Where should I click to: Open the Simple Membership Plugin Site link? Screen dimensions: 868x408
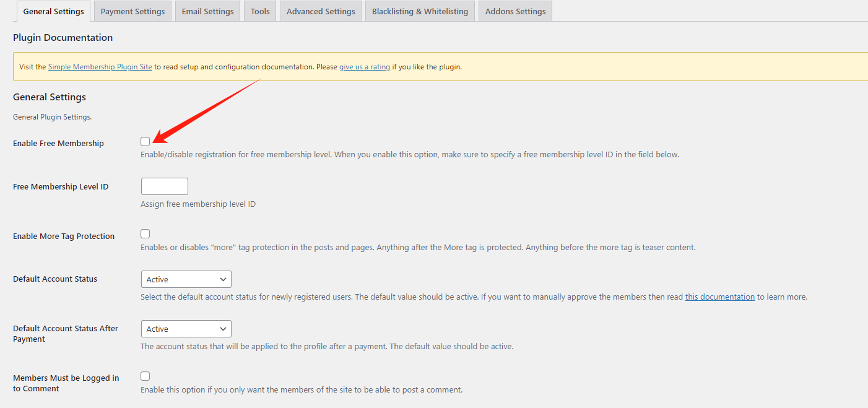(x=100, y=67)
